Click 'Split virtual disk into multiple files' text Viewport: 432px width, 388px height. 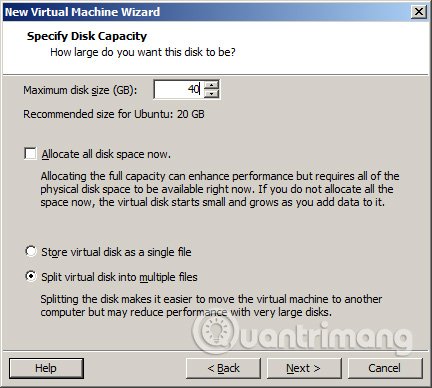[119, 277]
